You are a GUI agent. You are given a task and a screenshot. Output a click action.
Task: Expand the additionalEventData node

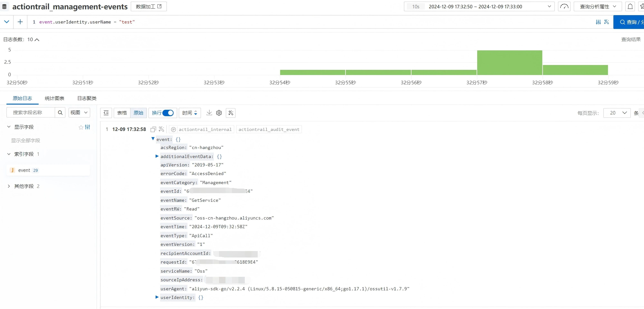point(157,156)
